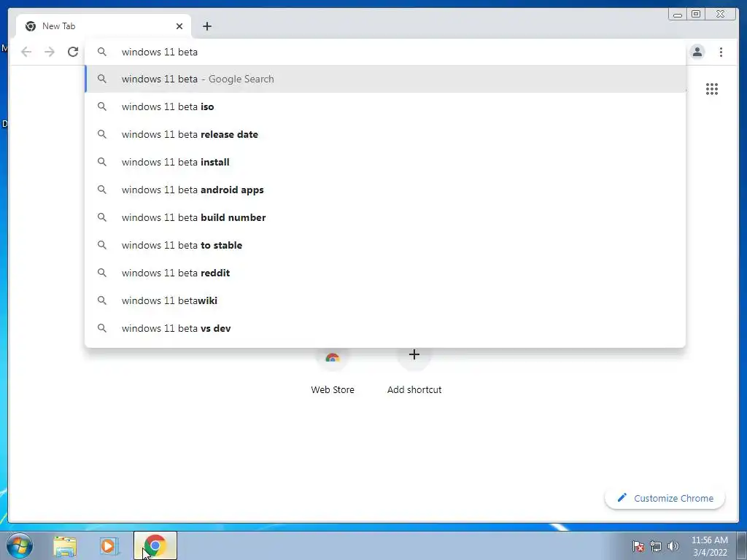The image size is (747, 560).
Task: Click the Chrome taskbar icon
Action: tap(155, 545)
